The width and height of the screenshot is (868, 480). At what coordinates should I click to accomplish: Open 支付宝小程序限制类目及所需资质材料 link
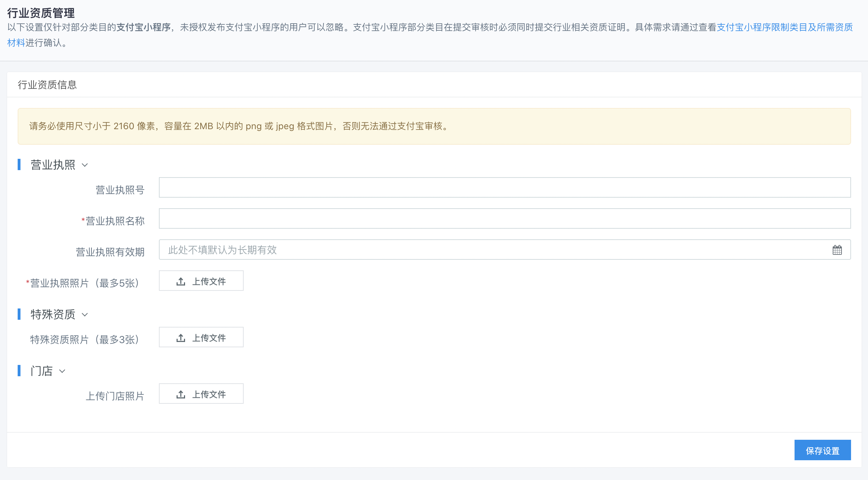click(x=785, y=27)
